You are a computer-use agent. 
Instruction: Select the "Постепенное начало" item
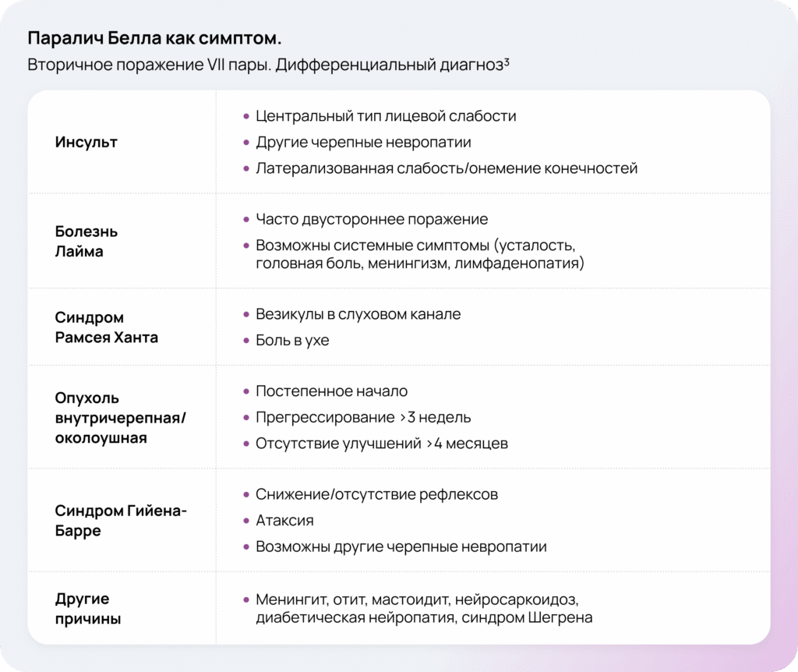click(331, 391)
